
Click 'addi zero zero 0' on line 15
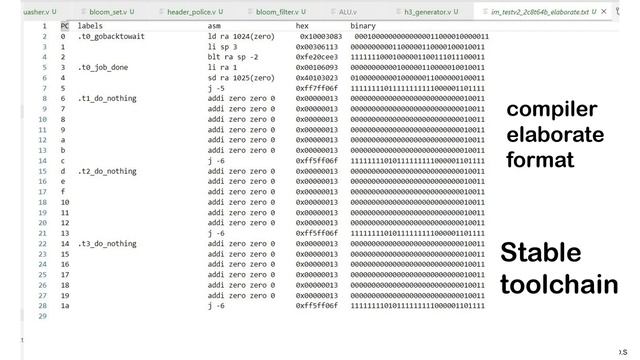click(x=241, y=171)
